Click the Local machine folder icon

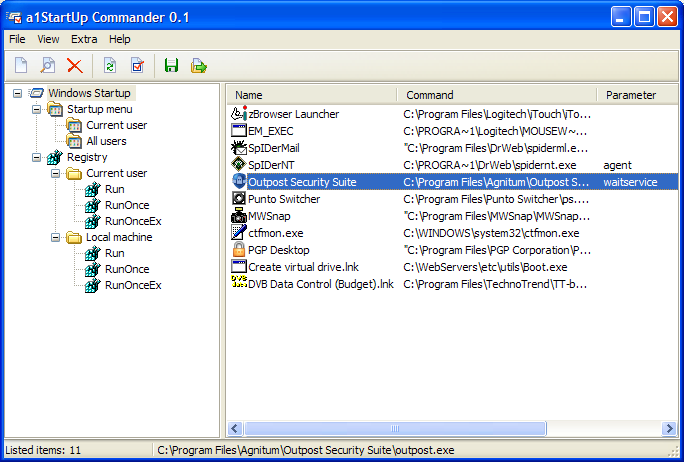click(x=74, y=237)
